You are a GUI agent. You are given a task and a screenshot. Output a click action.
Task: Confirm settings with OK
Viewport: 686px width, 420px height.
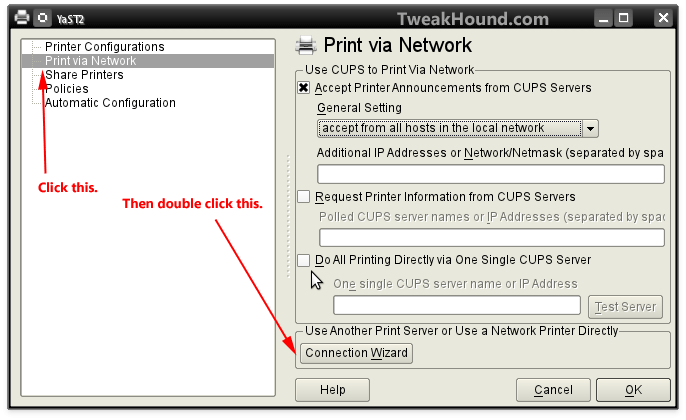[x=633, y=390]
